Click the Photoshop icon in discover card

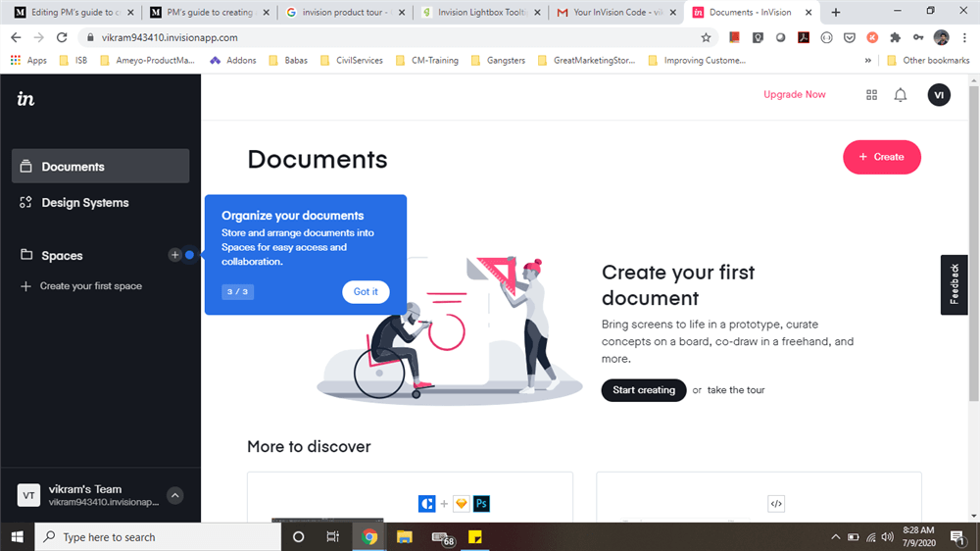[481, 504]
